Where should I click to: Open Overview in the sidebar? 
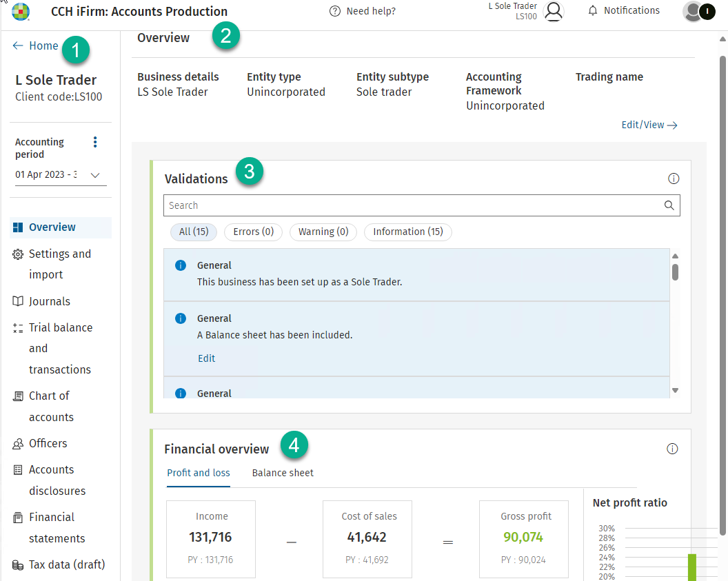point(61,227)
